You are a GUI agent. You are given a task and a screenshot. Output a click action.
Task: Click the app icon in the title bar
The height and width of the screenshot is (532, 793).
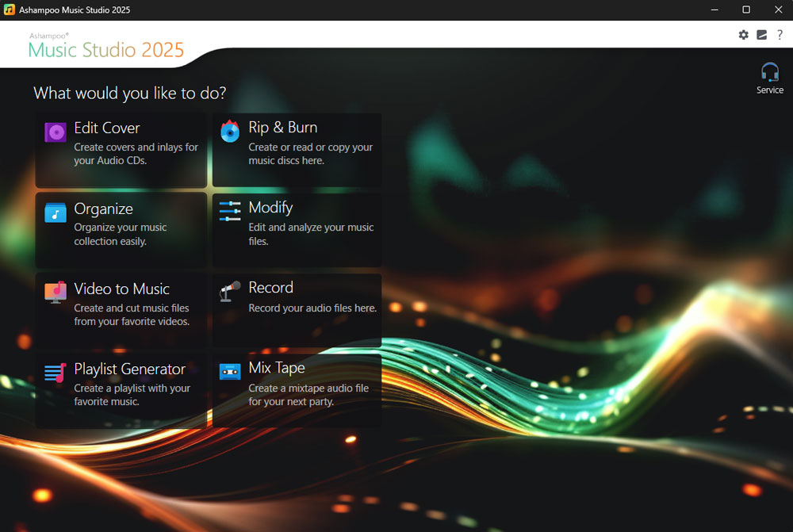click(x=9, y=10)
